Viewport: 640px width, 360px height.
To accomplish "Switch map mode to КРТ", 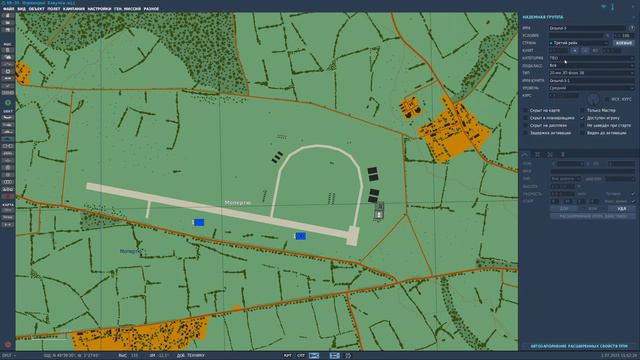I will coord(288,356).
